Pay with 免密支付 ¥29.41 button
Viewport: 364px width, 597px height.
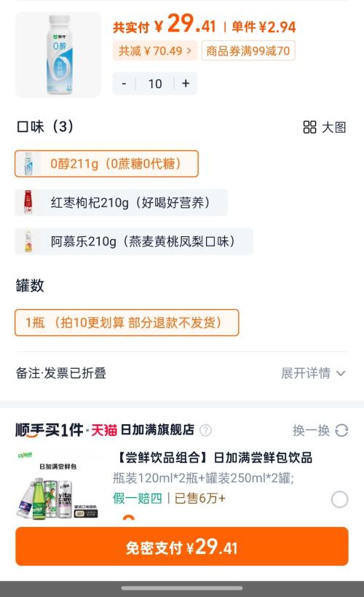pos(182,547)
